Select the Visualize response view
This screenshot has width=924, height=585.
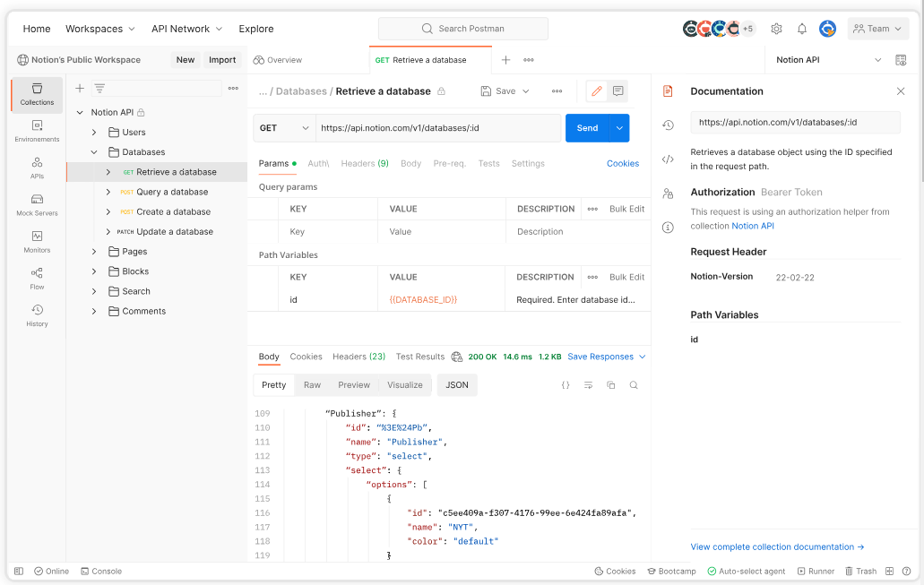[x=405, y=385]
